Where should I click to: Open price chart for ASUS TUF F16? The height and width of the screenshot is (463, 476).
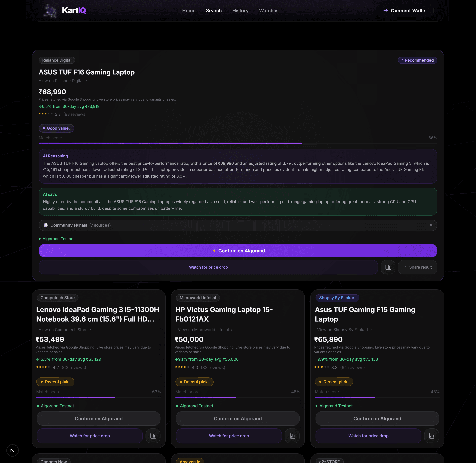click(x=388, y=267)
